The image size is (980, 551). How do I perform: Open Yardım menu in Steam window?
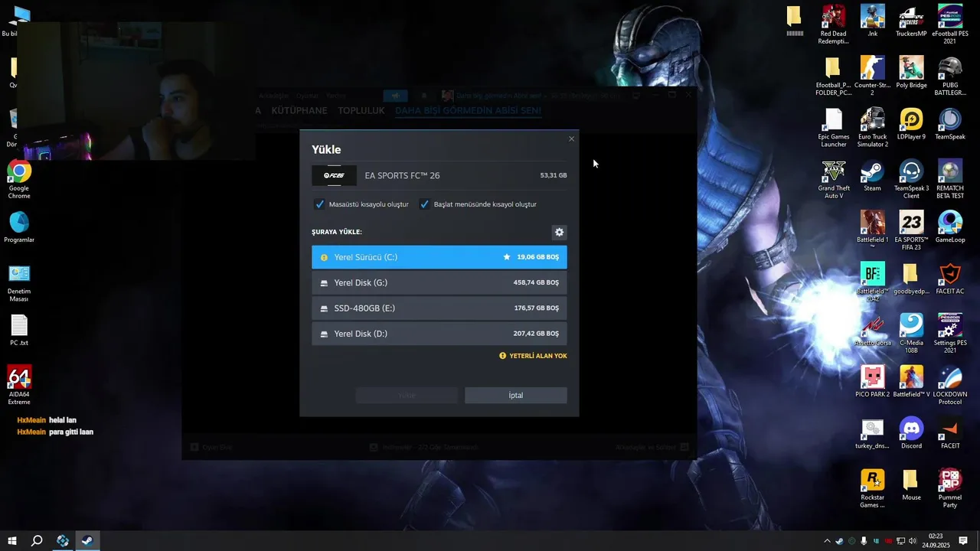336,96
